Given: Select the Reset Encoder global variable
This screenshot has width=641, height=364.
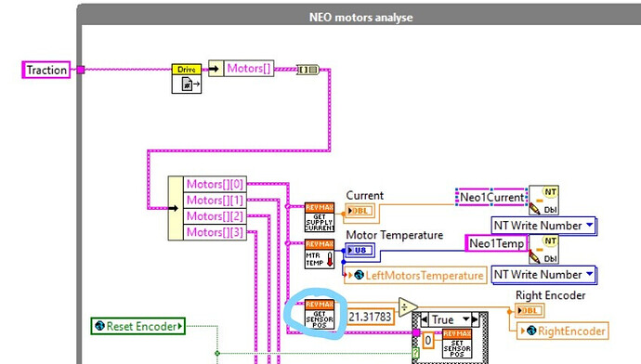Looking at the screenshot, I should coord(138,327).
